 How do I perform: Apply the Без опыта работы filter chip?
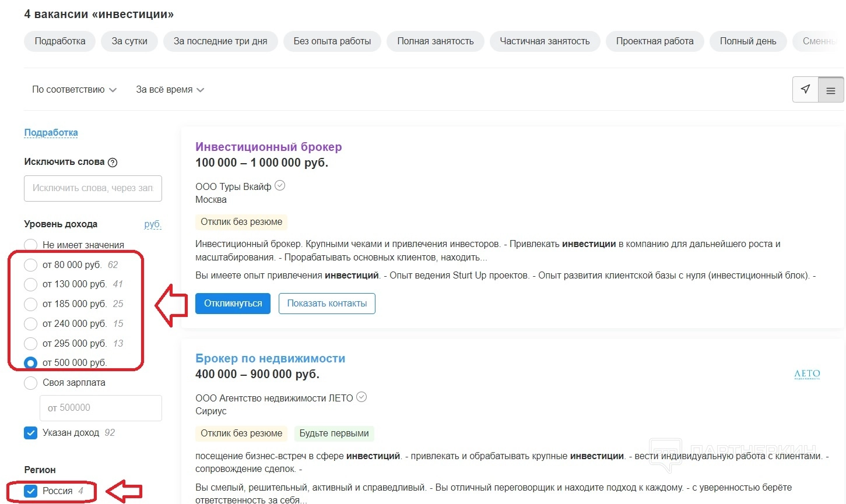332,41
